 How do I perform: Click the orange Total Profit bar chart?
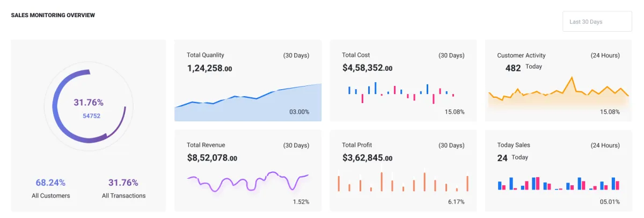402,181
